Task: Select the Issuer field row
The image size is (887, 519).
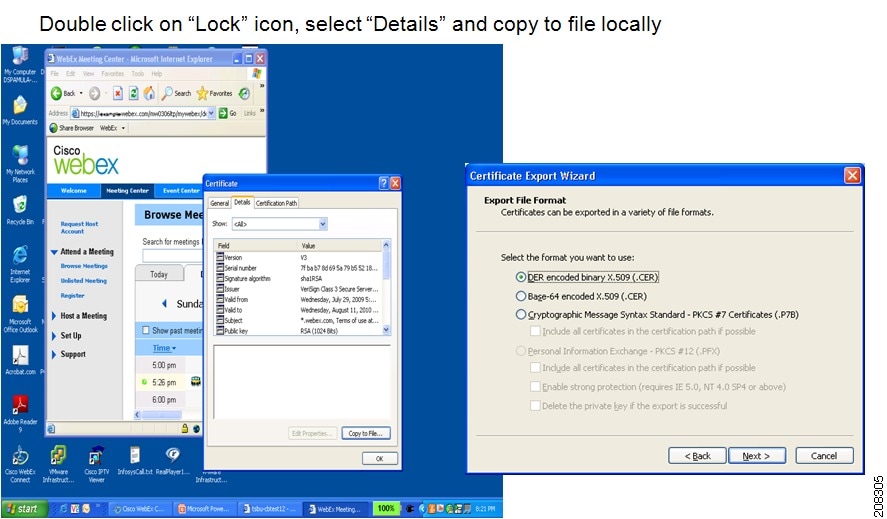Action: (299, 289)
